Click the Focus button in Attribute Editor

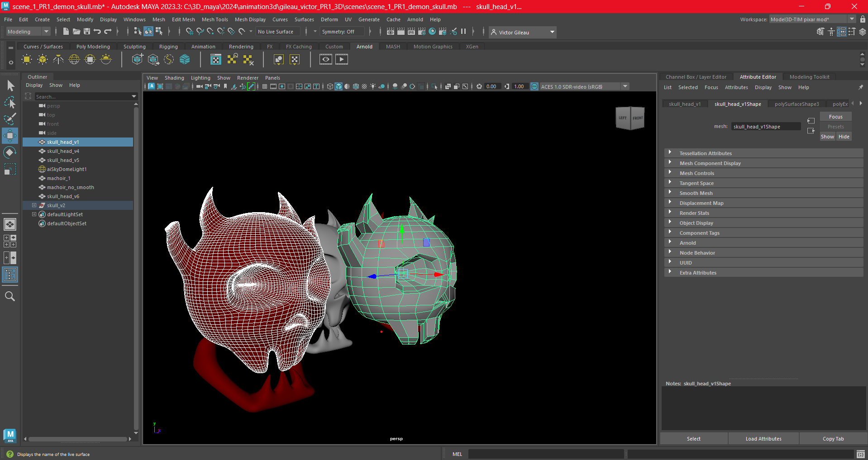pos(835,117)
